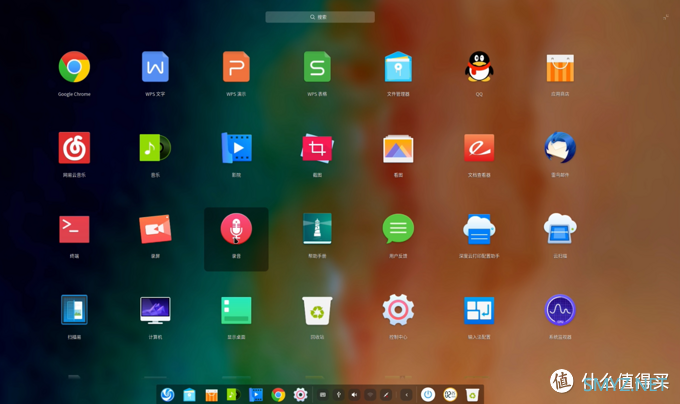
Task: Click the search field at top
Action: pos(320,17)
